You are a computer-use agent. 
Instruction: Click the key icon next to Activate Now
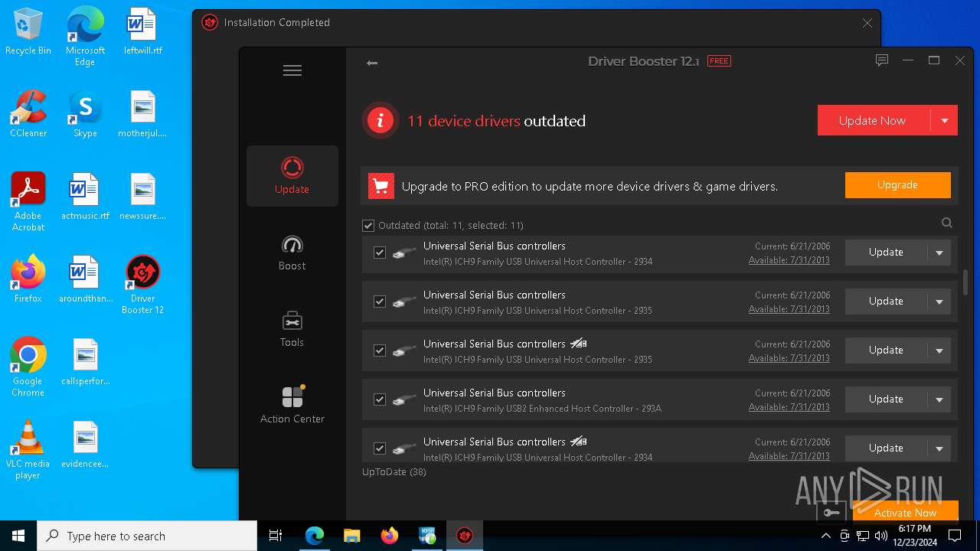click(x=832, y=512)
